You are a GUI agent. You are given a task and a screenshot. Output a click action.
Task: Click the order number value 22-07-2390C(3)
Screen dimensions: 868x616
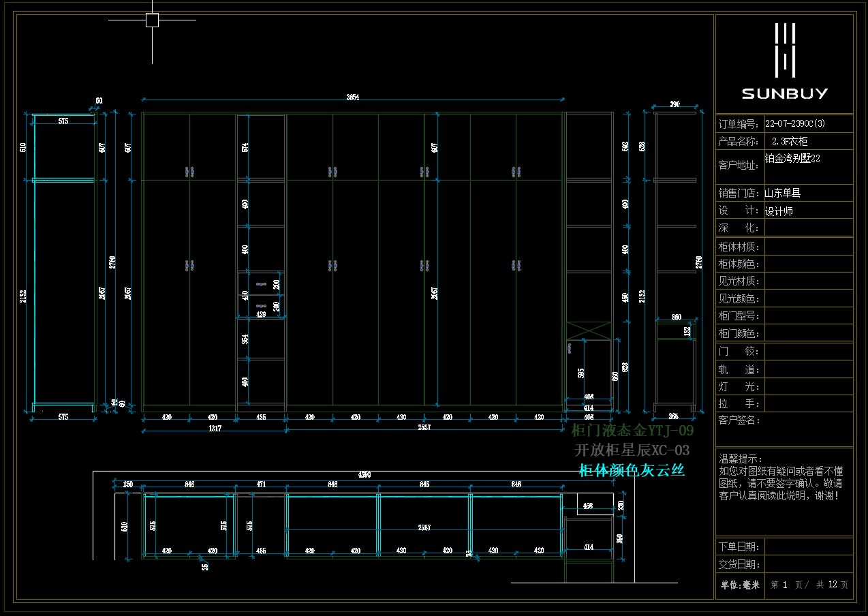pyautogui.click(x=794, y=124)
